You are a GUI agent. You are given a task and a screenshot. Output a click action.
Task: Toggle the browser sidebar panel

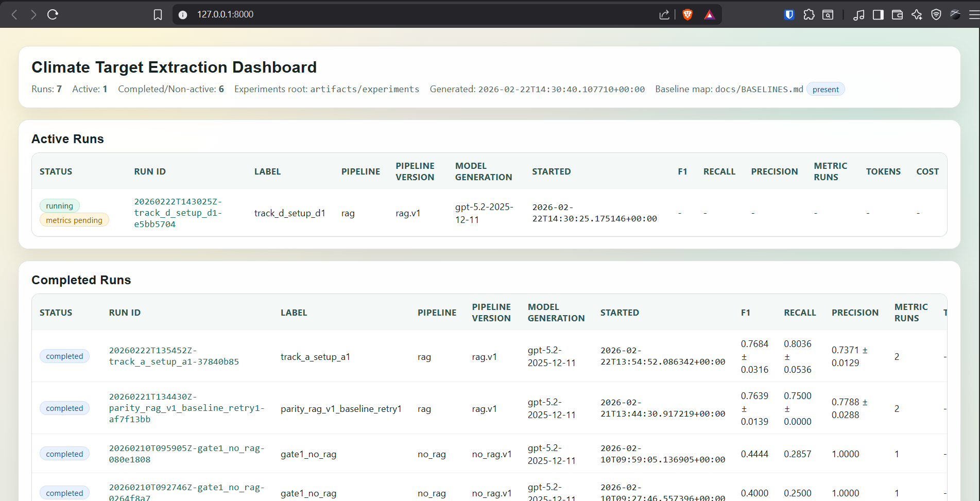point(878,14)
